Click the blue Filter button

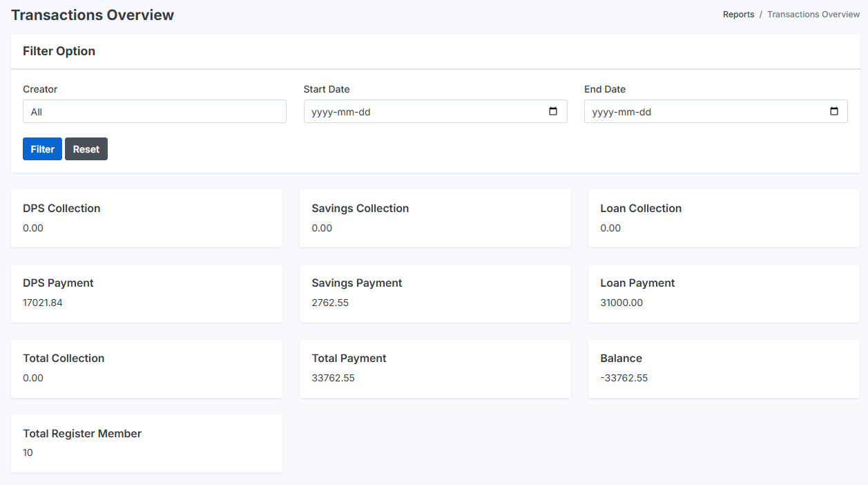(42, 149)
